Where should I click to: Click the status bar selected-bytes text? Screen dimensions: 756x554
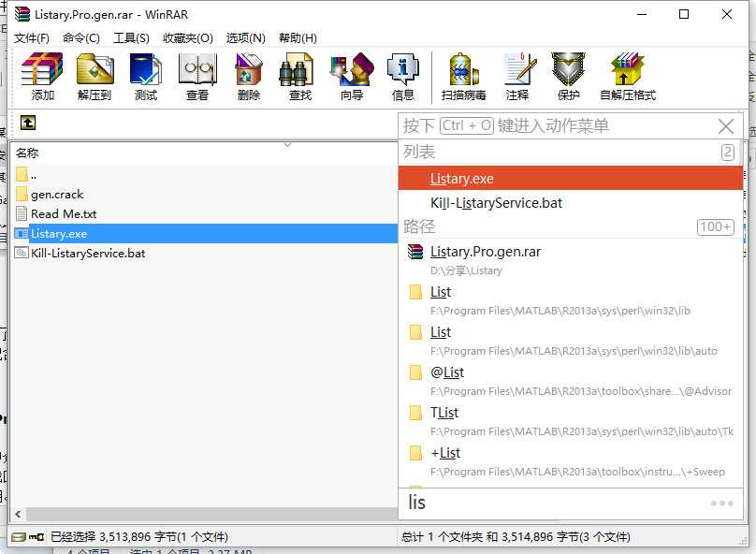(139, 537)
